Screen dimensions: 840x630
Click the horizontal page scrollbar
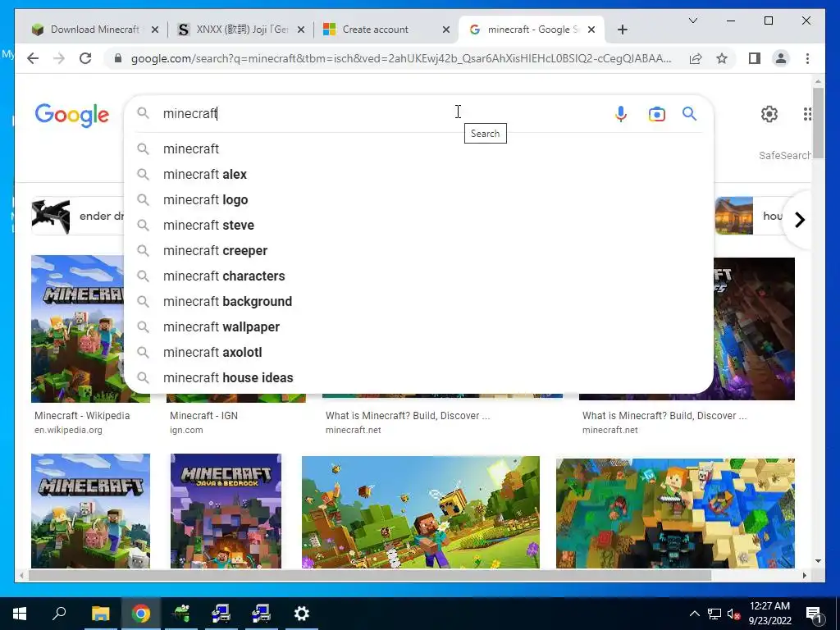point(370,575)
